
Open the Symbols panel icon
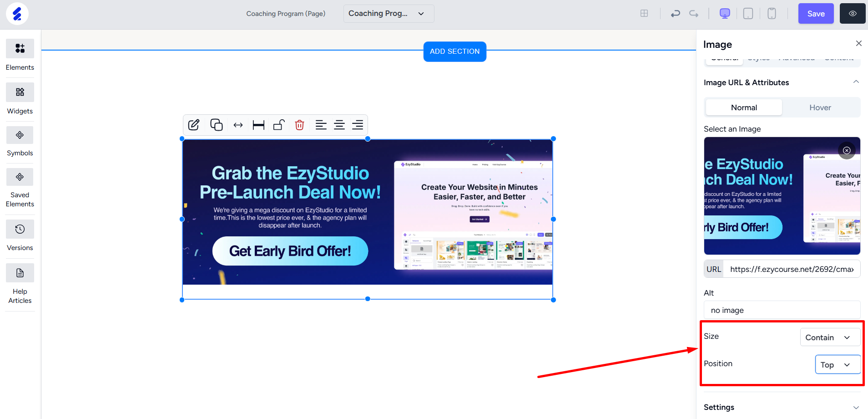tap(20, 135)
